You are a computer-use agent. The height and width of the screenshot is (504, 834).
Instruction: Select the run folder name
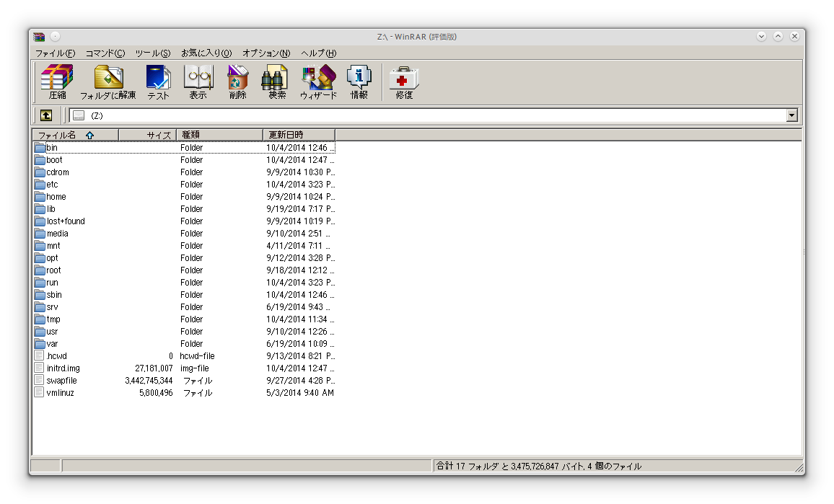coord(52,283)
